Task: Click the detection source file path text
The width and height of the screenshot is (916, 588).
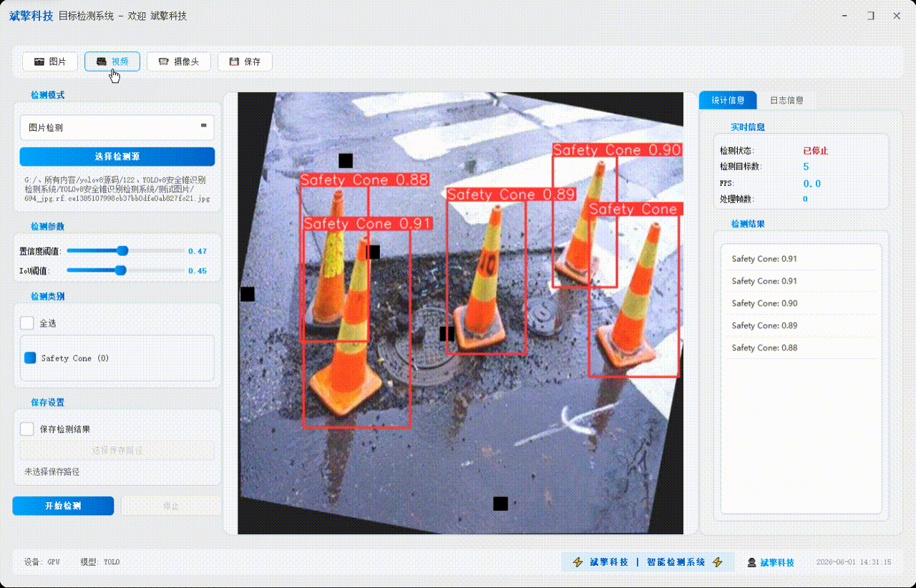Action: tap(117, 189)
